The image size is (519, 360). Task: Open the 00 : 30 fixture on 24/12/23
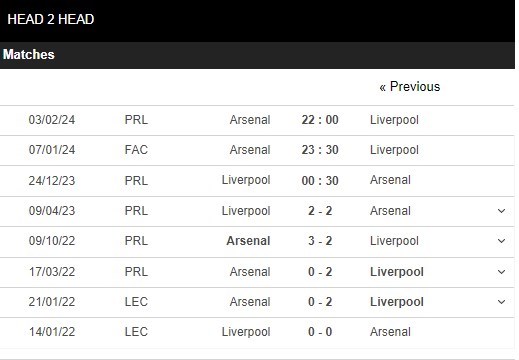click(320, 181)
